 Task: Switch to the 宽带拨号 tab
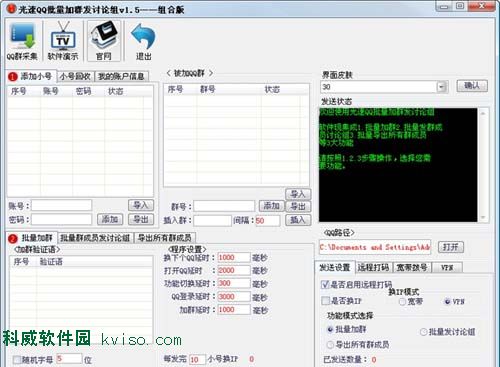[412, 267]
